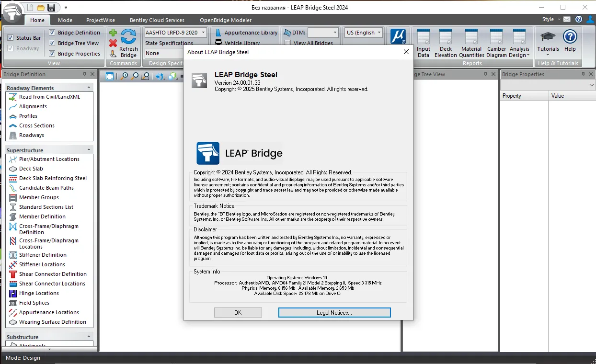
Task: Click the red X delete command icon
Action: [113, 43]
